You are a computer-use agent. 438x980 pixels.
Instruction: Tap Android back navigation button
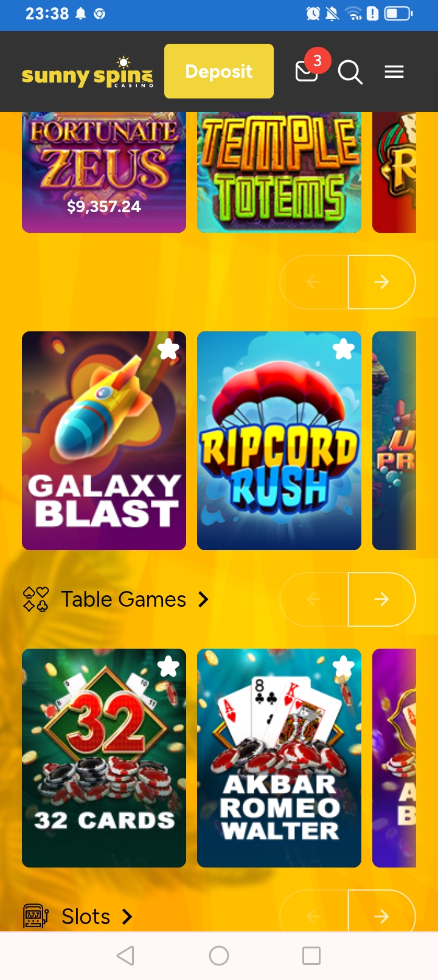point(125,956)
